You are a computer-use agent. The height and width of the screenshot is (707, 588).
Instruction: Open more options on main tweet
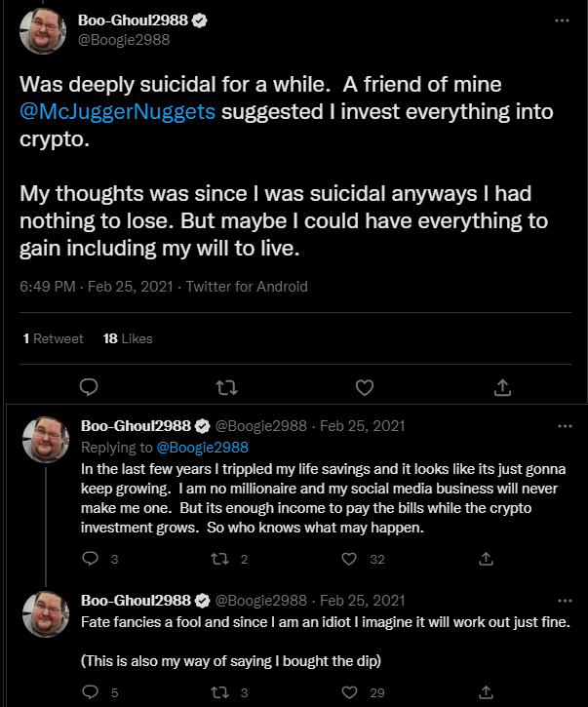562,20
